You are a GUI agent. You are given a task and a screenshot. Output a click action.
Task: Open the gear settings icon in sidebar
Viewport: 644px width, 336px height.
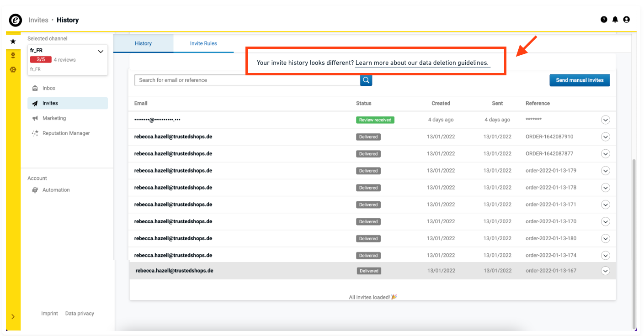[13, 70]
